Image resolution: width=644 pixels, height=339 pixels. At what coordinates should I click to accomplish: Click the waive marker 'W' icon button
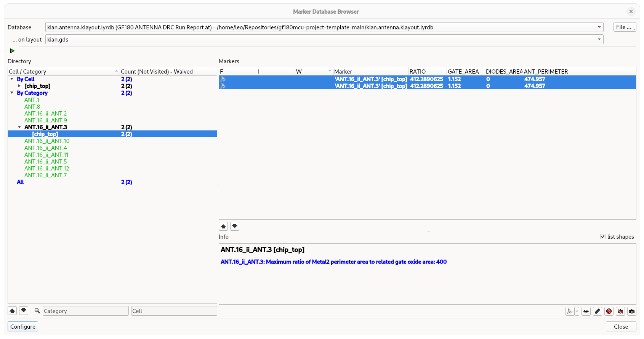586,311
